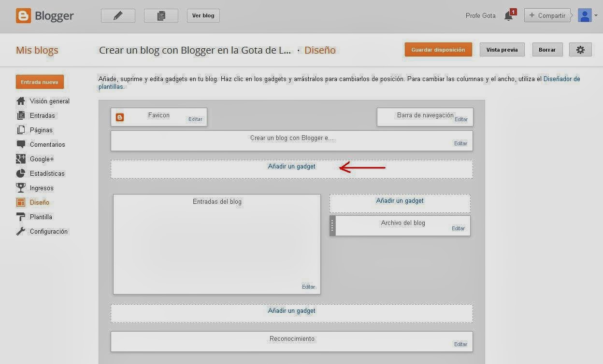
Task: Click the Ingresos trophy icon
Action: pos(21,188)
